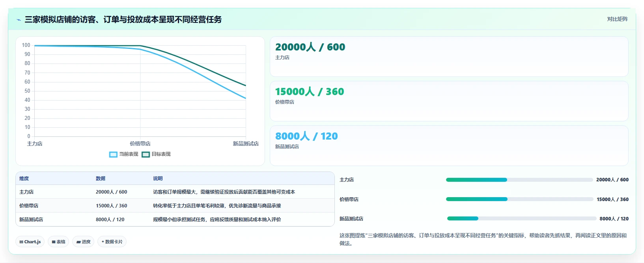Image resolution: width=644 pixels, height=263 pixels.
Task: Click progress value 8000人 / 120
Action: coord(614,219)
